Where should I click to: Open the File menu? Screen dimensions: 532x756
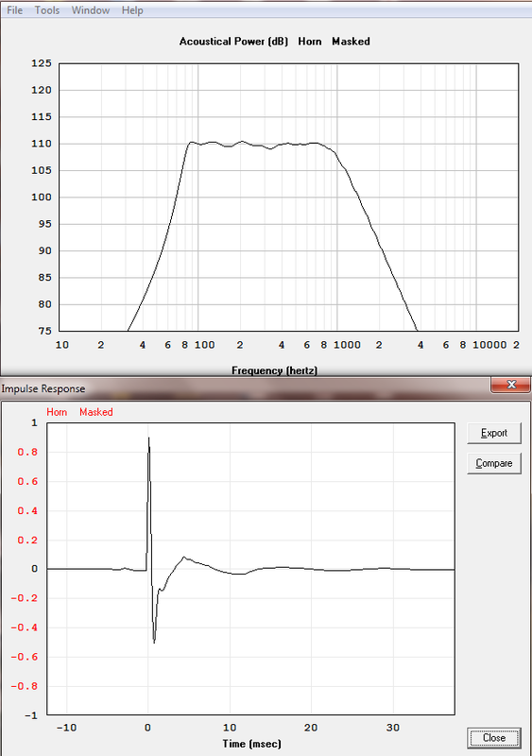pos(14,10)
